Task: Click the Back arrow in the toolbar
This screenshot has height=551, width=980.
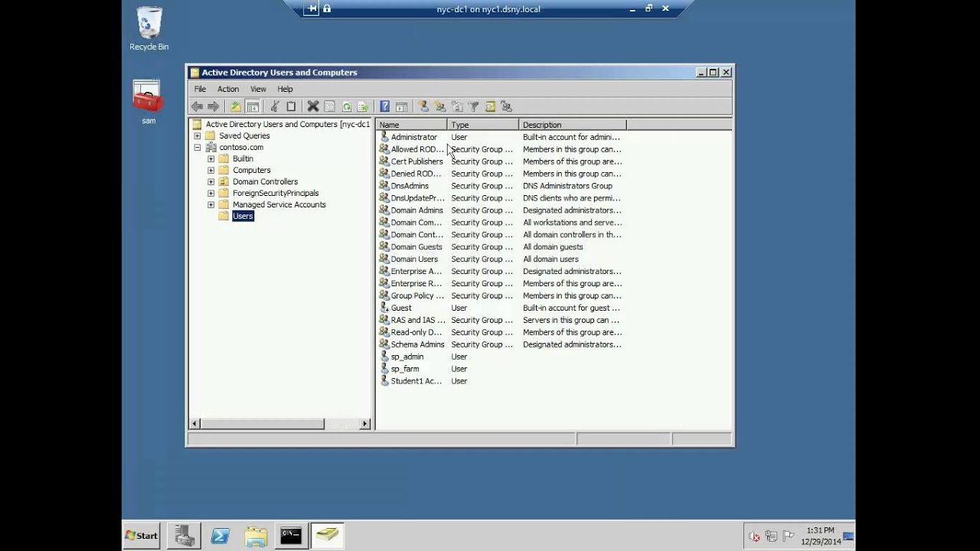Action: pyautogui.click(x=198, y=106)
